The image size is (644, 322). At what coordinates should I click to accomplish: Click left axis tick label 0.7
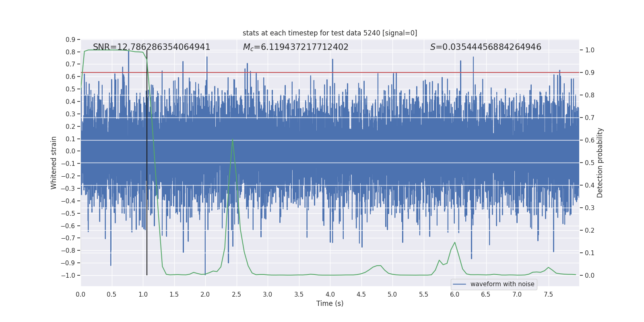pyautogui.click(x=70, y=64)
